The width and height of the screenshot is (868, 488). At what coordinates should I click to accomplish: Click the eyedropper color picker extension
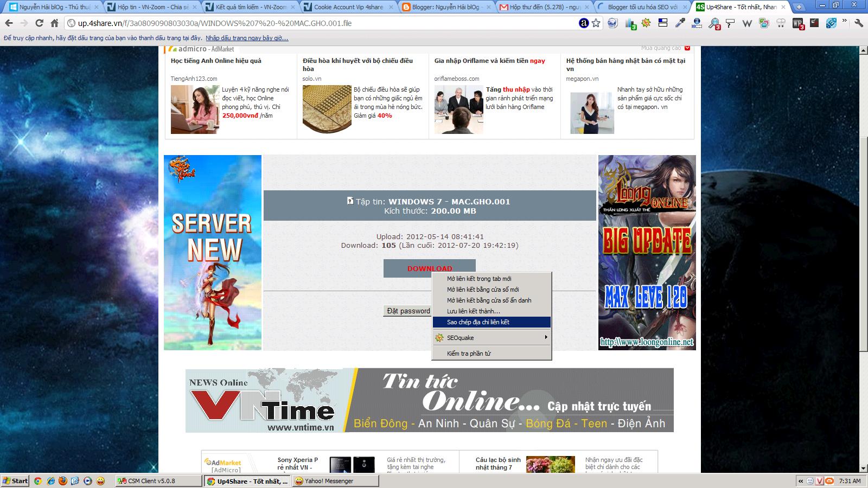680,23
